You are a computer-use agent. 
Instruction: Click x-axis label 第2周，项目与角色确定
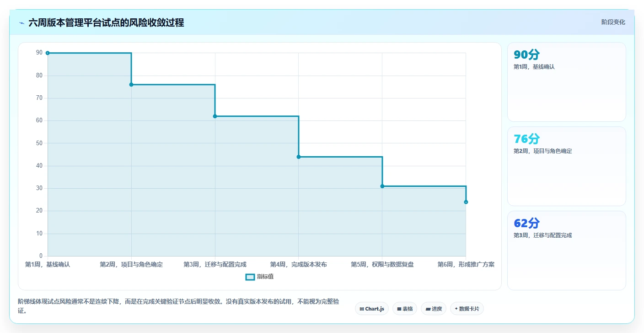[x=131, y=265]
